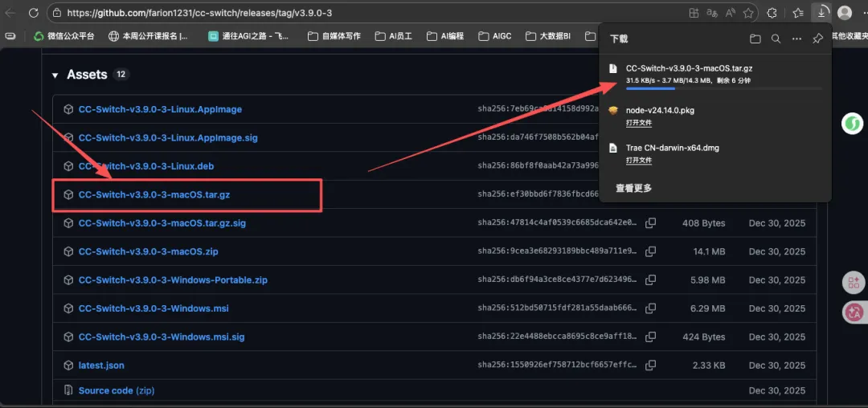Open 本周公开课报名 bookmark
Screen dimensions: 868x408
tap(149, 36)
